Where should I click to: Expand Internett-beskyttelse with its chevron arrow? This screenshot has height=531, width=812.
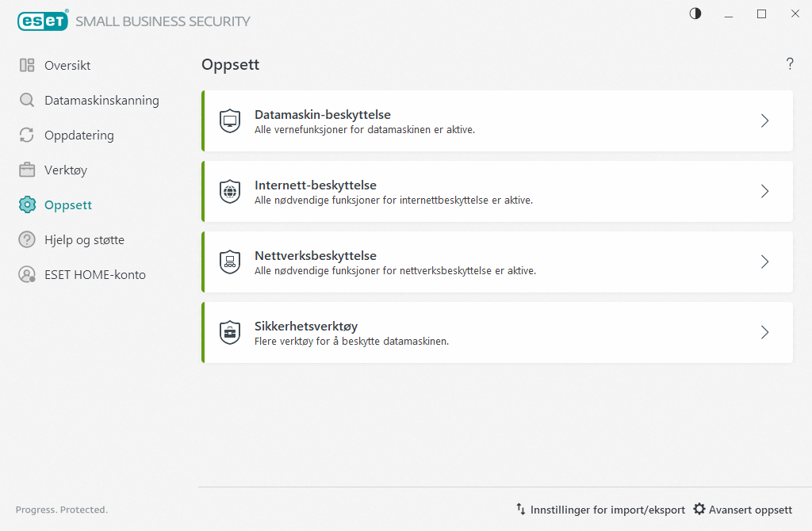point(764,192)
